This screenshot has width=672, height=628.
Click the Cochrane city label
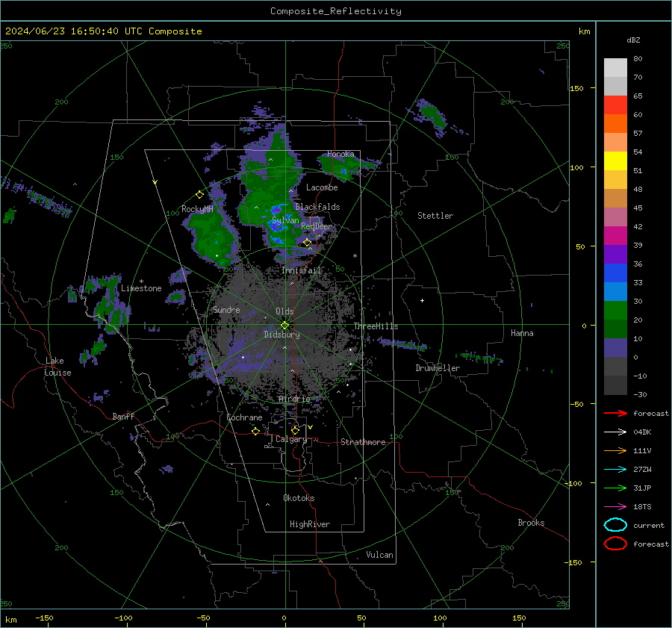coord(244,417)
